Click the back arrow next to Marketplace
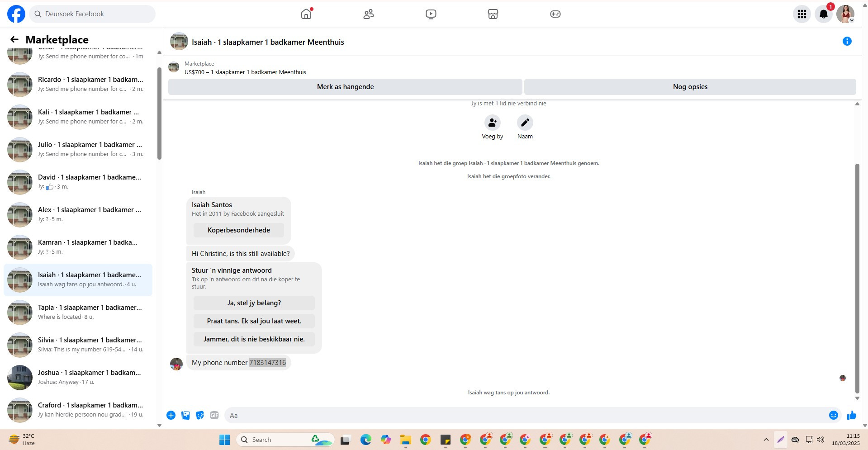 [14, 39]
